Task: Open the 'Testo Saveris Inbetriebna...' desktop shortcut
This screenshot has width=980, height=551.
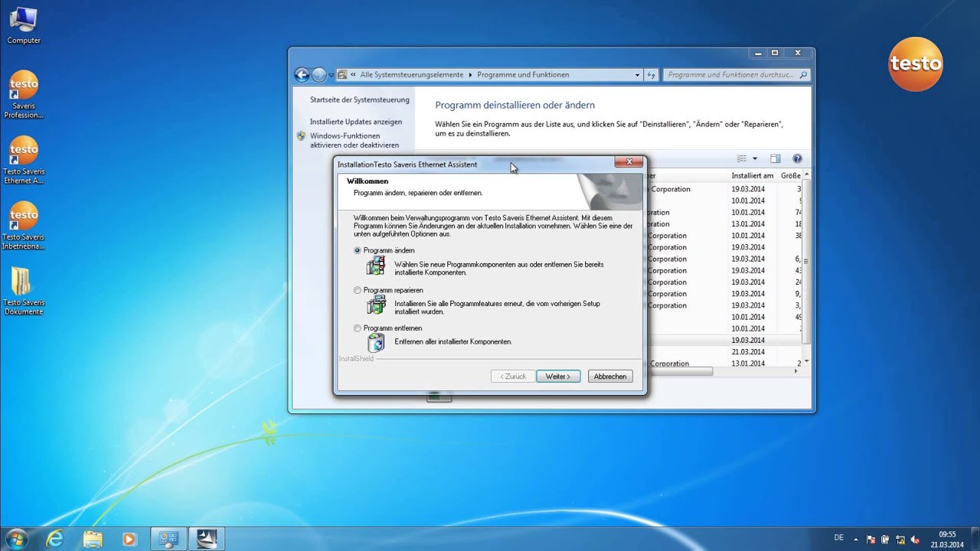Action: click(24, 226)
